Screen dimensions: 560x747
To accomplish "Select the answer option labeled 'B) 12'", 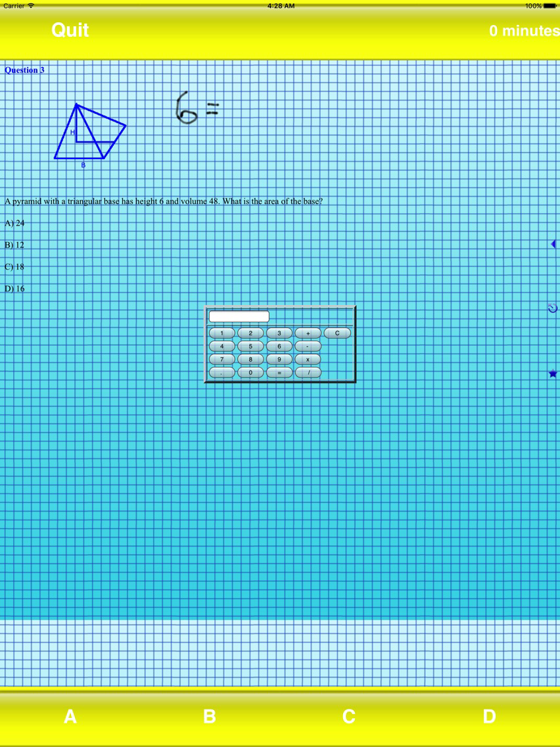I will [x=14, y=245].
